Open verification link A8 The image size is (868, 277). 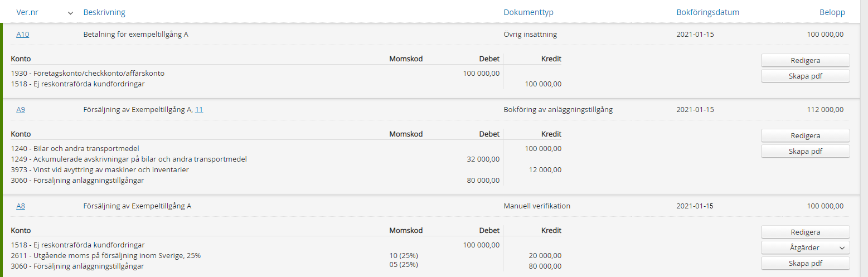pos(21,206)
